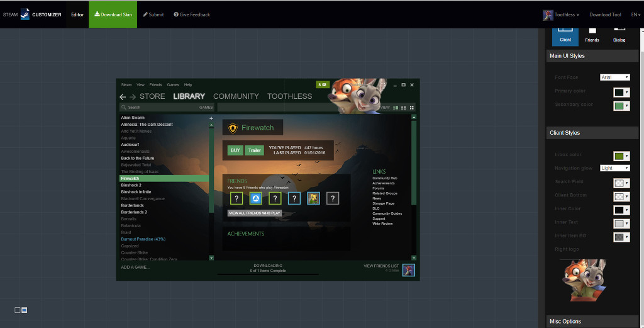Open the Font Face Arial dropdown

[615, 77]
